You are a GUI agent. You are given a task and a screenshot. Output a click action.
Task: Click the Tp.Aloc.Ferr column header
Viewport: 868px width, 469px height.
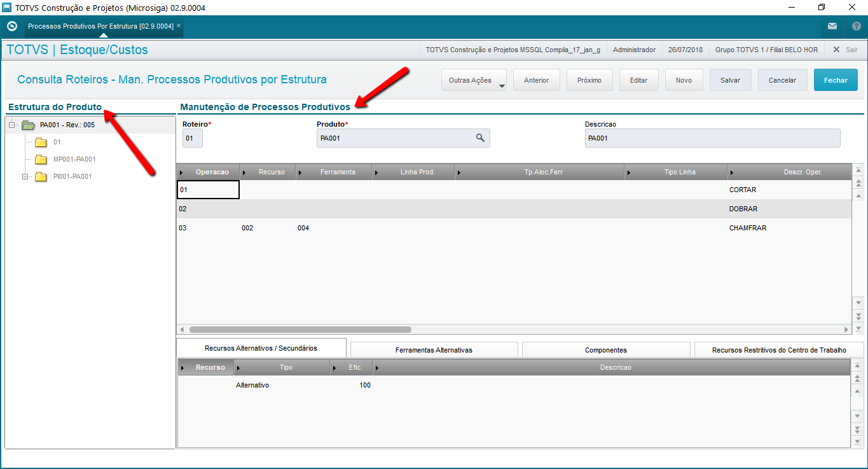point(541,172)
